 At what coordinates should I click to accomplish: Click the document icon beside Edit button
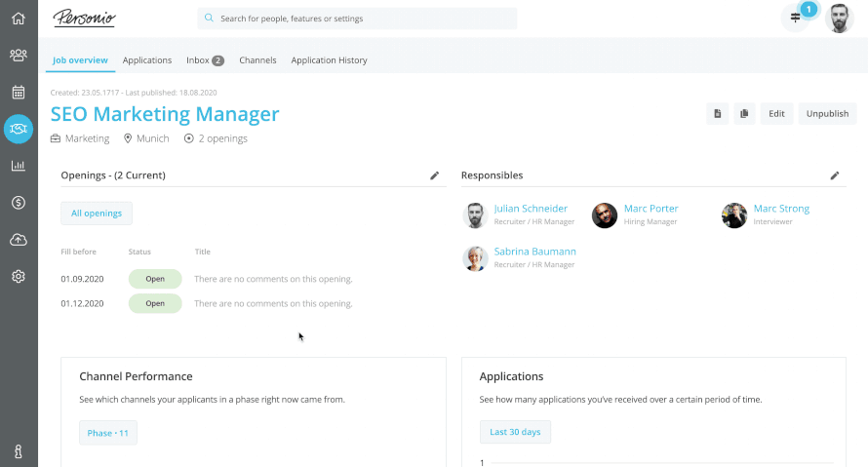click(x=718, y=114)
